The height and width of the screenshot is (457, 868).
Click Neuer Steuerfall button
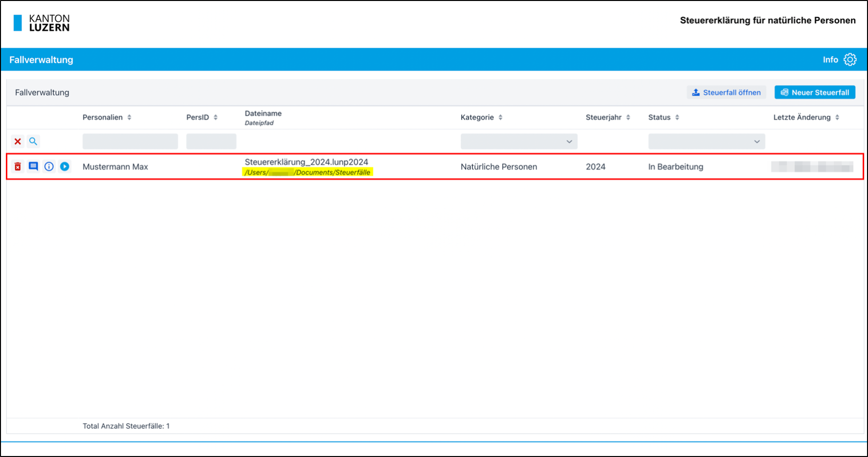(x=815, y=92)
